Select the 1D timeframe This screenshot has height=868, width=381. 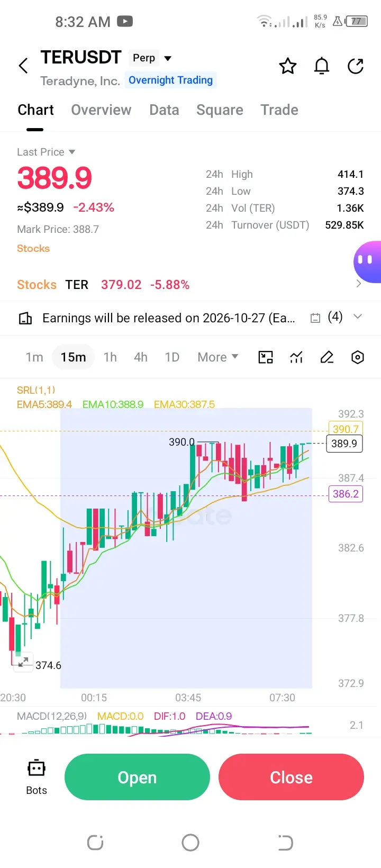pyautogui.click(x=172, y=357)
